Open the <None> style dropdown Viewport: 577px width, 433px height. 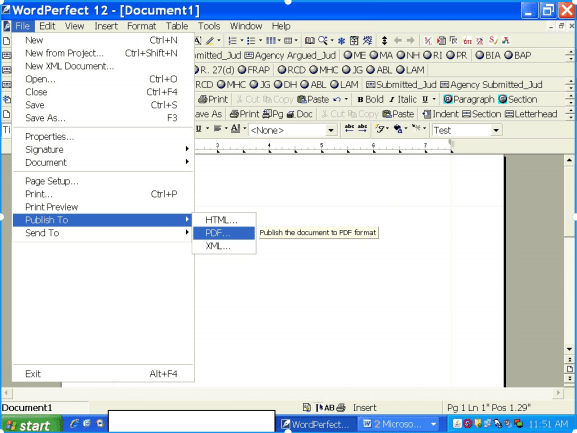[x=331, y=130]
